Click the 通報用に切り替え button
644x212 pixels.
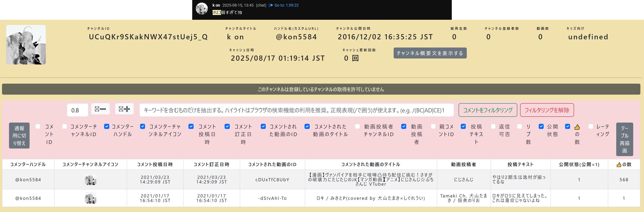tap(19, 136)
